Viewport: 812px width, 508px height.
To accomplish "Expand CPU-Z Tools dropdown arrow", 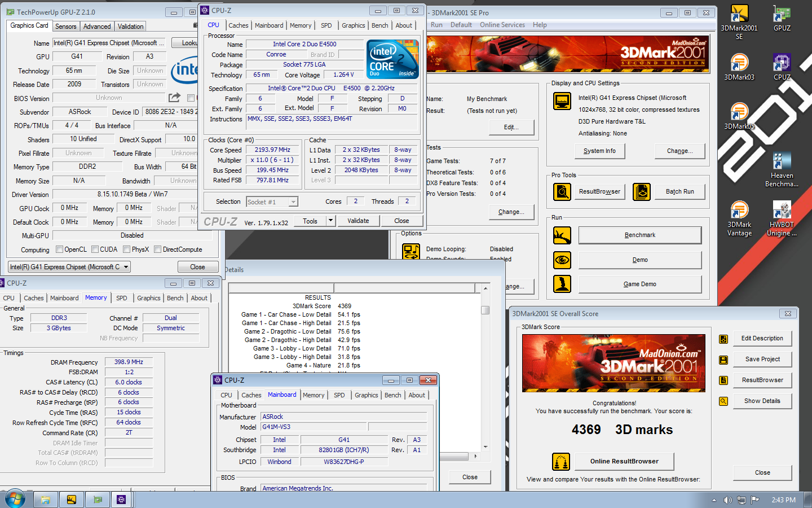I will click(x=331, y=221).
